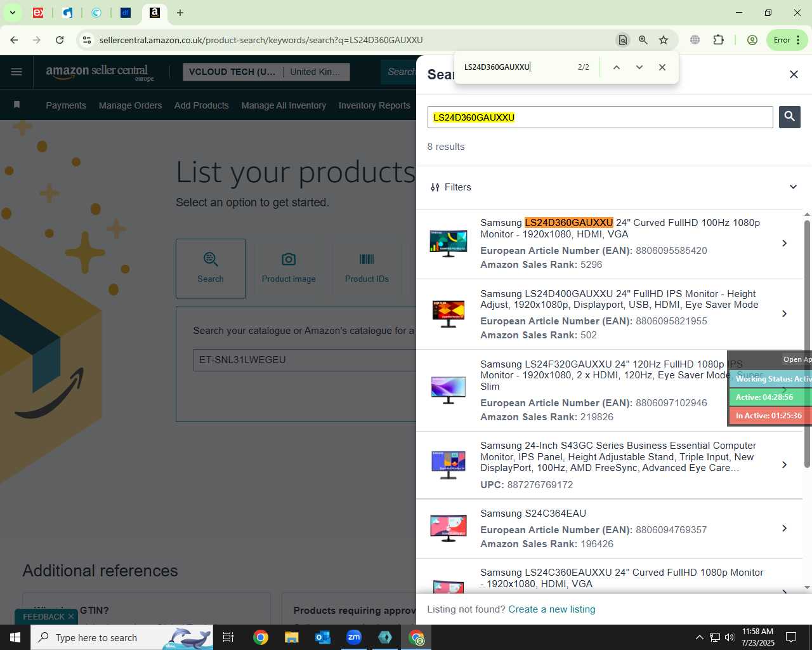
Task: Click the Open App overlay button
Action: pos(797,359)
